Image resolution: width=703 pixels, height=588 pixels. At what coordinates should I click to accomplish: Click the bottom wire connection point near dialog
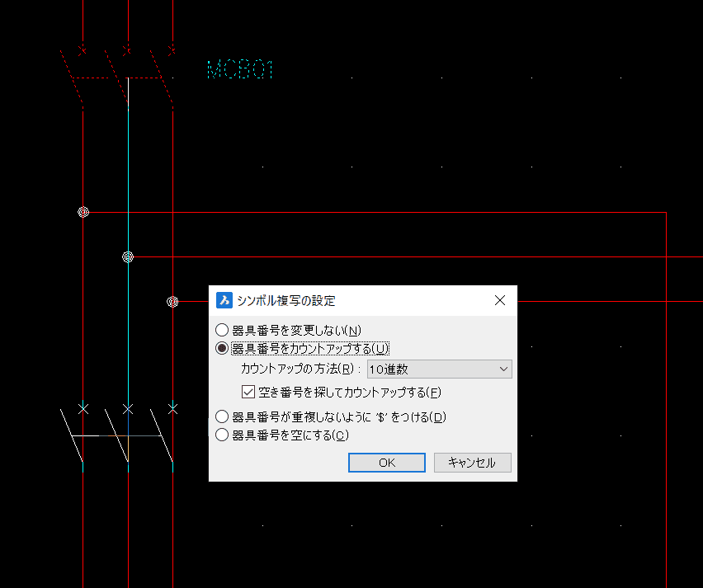[x=172, y=302]
